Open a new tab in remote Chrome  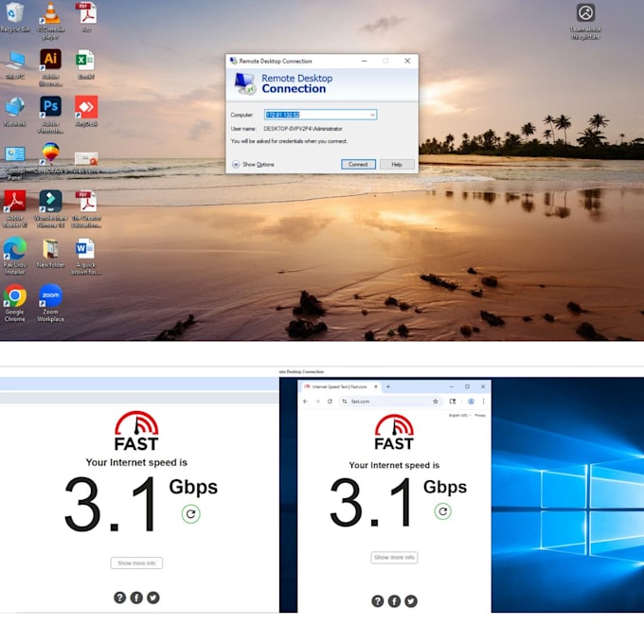(x=388, y=386)
